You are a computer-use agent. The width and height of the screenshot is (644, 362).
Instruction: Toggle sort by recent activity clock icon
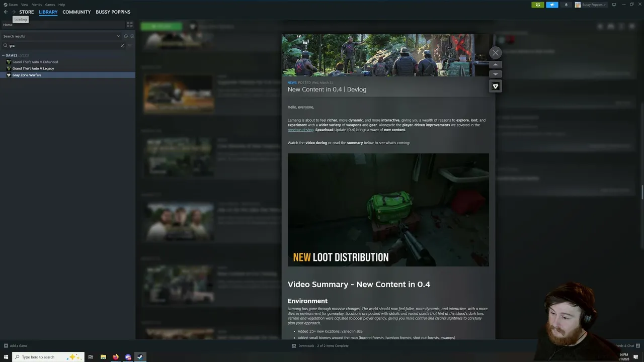[126, 36]
